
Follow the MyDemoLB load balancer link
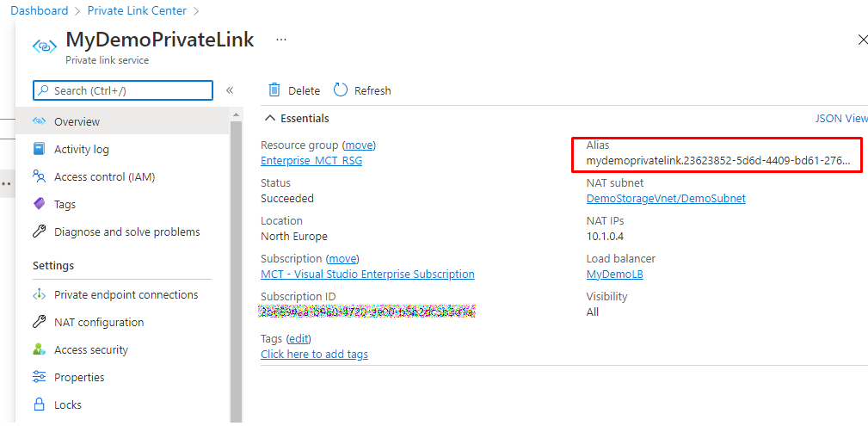614,275
